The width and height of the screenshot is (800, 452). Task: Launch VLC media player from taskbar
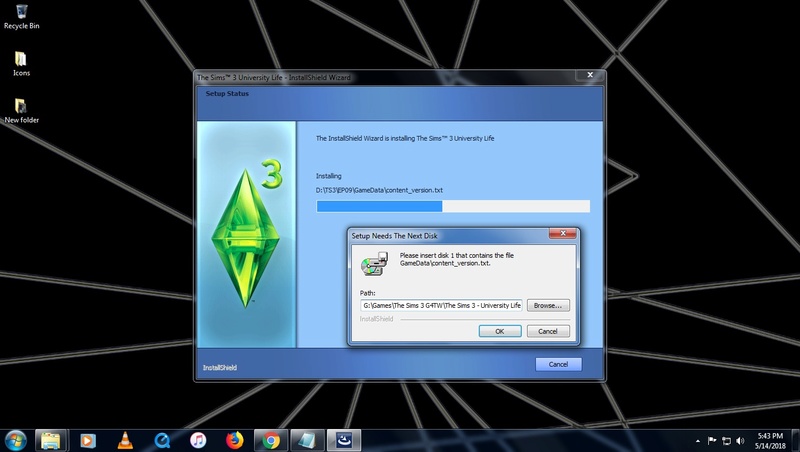[x=125, y=440]
